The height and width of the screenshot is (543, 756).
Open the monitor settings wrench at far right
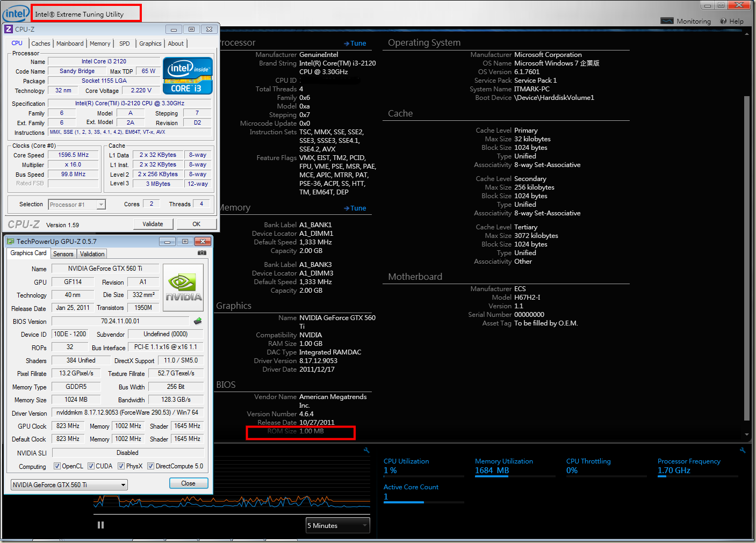[743, 450]
